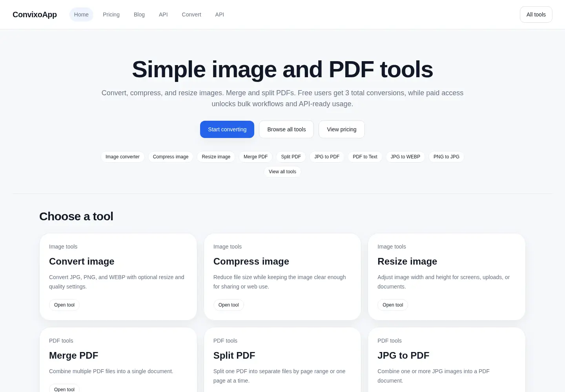The width and height of the screenshot is (565, 392).
Task: Open tool on Convert image card
Action: point(64,305)
